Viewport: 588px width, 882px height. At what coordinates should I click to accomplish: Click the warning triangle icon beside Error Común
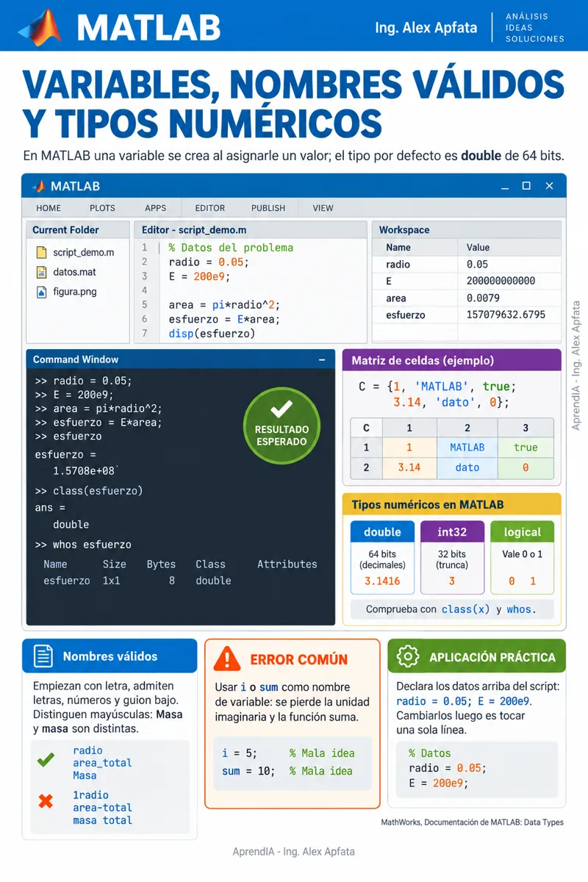(226, 659)
